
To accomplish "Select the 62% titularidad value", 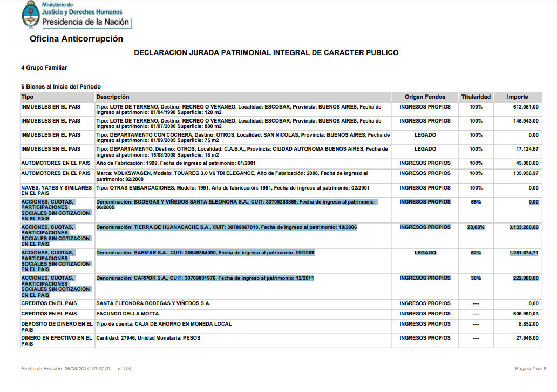I will point(476,253).
